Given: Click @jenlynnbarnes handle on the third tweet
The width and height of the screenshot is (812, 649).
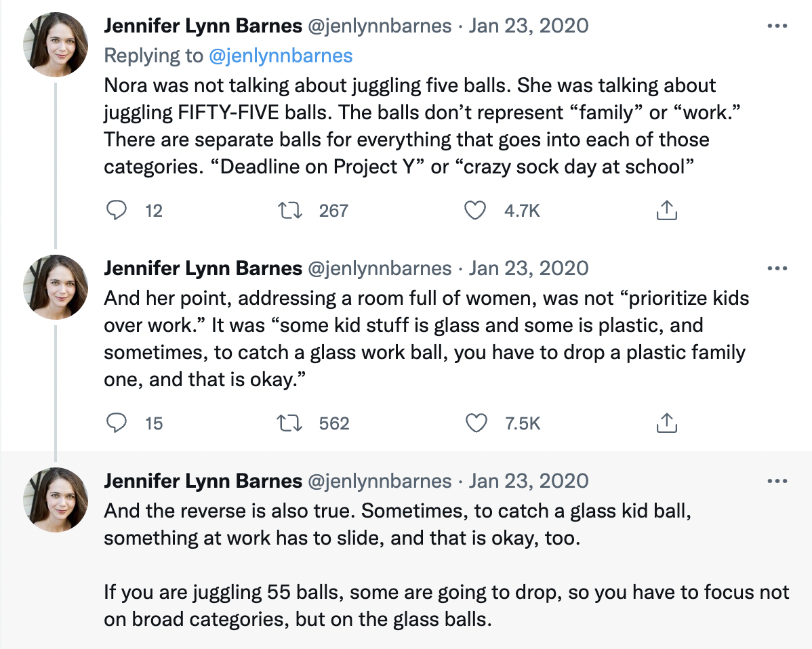Looking at the screenshot, I should pos(380,481).
